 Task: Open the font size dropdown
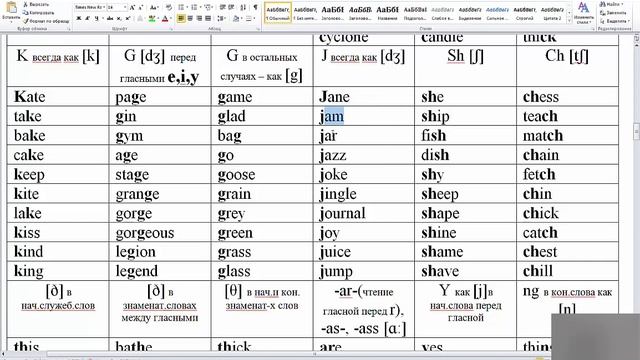(x=125, y=7)
